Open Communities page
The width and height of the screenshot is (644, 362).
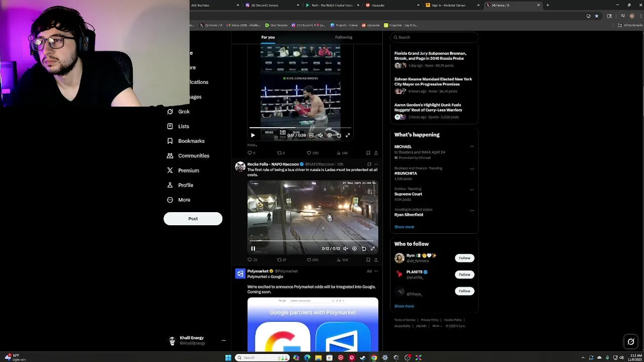click(x=188, y=156)
